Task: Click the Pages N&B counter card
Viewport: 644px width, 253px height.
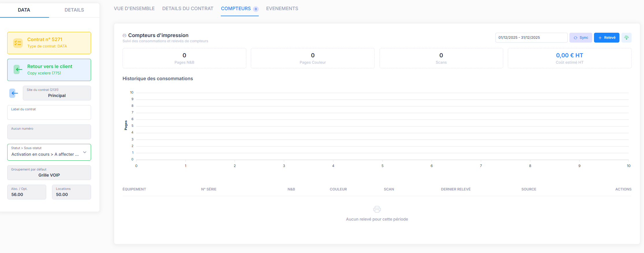Action: pos(184,58)
